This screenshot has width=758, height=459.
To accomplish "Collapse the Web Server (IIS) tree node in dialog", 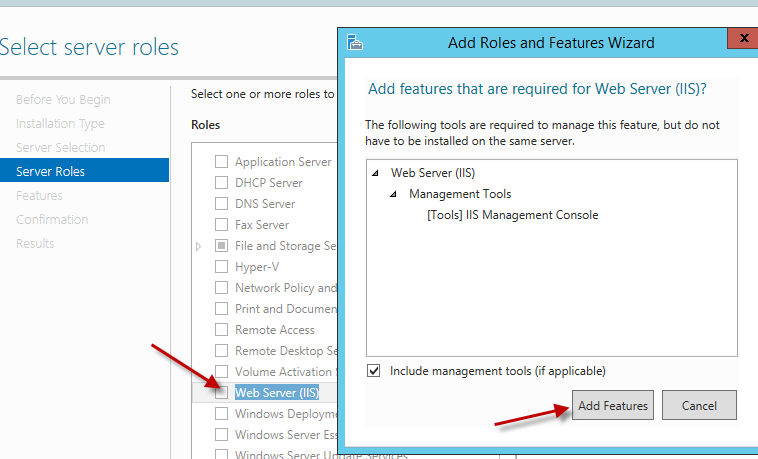I will pos(375,173).
